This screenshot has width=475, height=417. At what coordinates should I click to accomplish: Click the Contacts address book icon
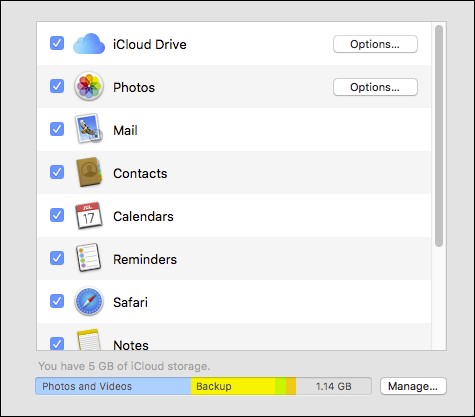point(89,172)
